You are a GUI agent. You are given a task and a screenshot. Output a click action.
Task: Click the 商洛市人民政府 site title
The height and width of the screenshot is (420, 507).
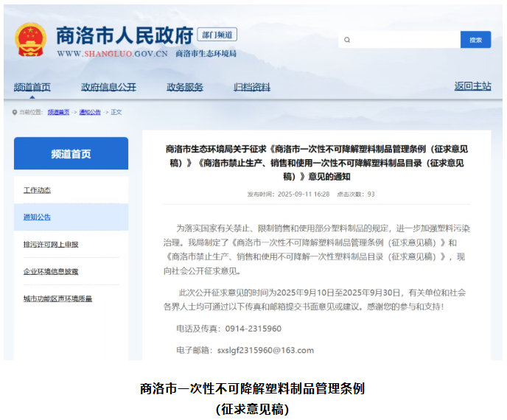tap(125, 35)
